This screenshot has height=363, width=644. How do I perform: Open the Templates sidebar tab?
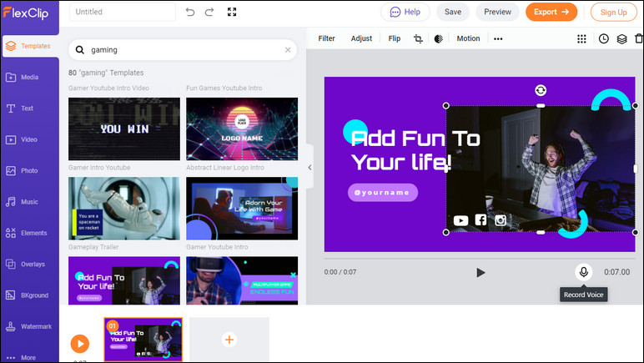click(30, 46)
